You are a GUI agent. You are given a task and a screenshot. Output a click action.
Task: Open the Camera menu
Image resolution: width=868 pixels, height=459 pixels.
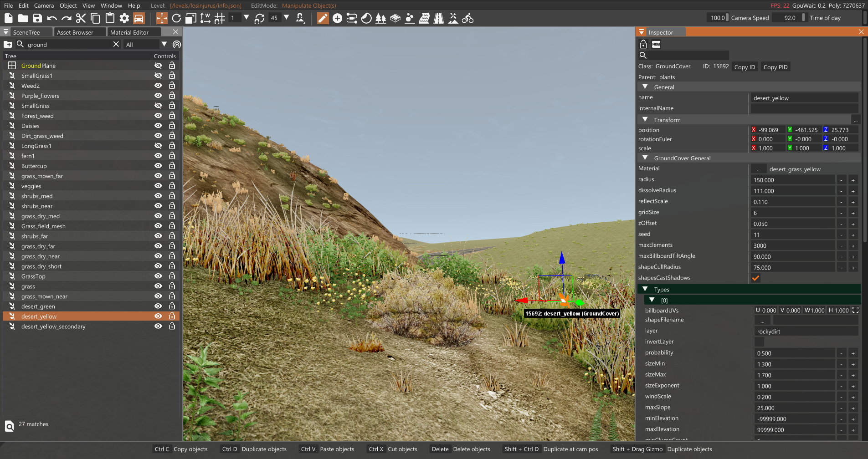coord(44,5)
